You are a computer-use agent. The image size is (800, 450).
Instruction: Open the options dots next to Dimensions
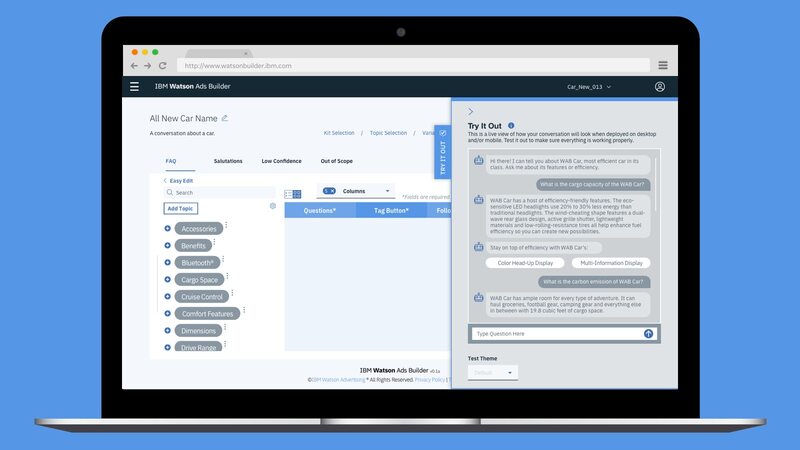tap(225, 327)
